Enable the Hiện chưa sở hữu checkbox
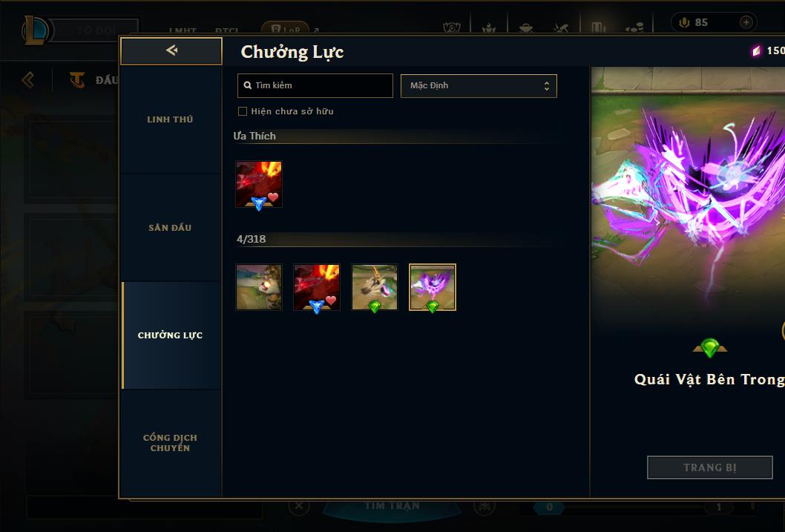 (243, 111)
